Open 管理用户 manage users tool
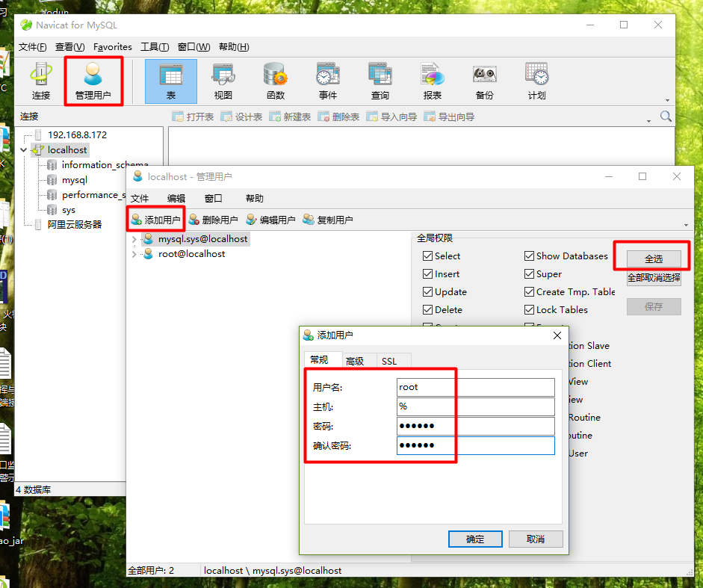Viewport: 703px width, 588px height. 93,81
